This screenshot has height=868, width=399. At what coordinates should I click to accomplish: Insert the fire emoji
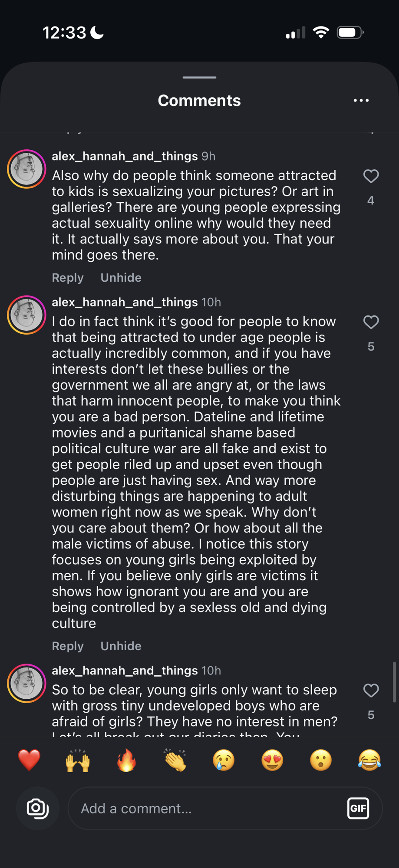coord(126,760)
